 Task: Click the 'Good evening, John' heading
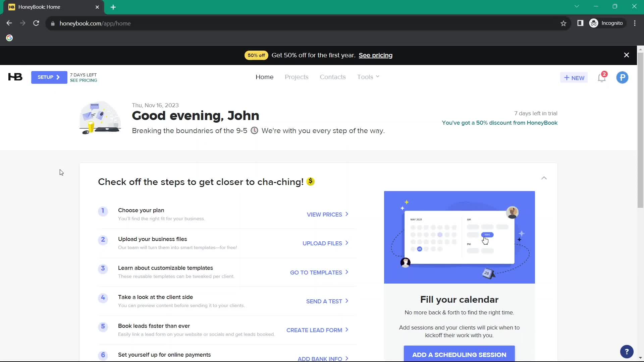195,116
